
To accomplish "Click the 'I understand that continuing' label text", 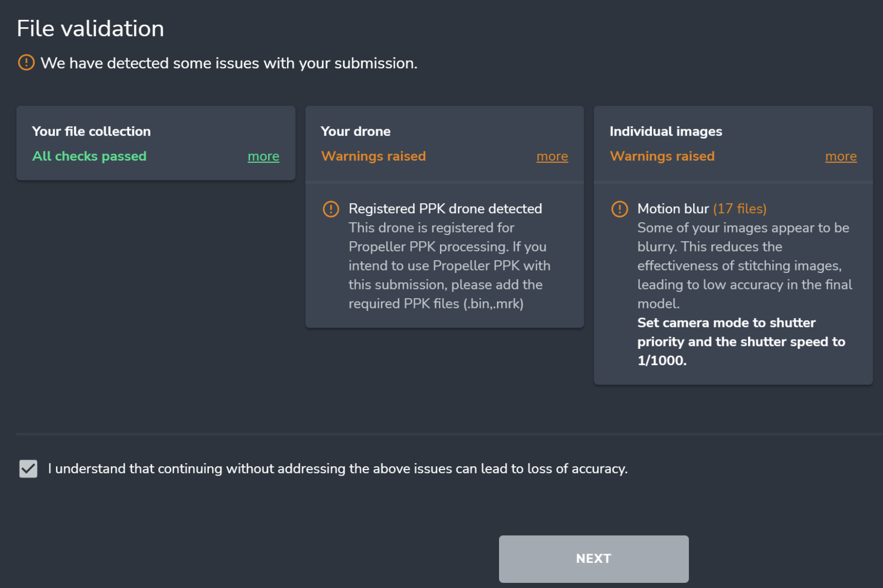I will pos(337,469).
